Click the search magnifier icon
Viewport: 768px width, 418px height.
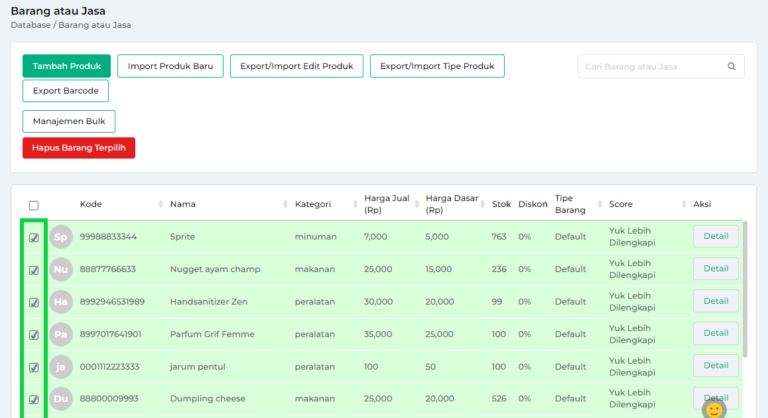click(x=732, y=67)
